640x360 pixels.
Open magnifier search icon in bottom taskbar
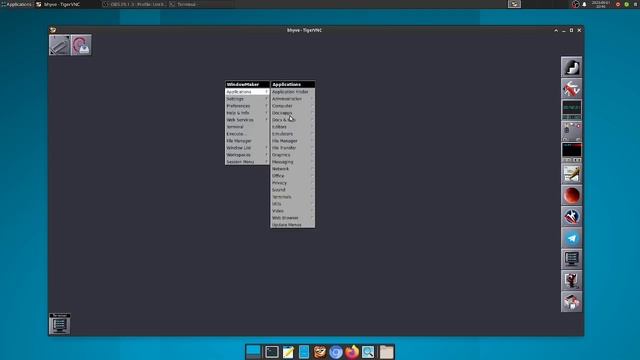[x=368, y=352]
